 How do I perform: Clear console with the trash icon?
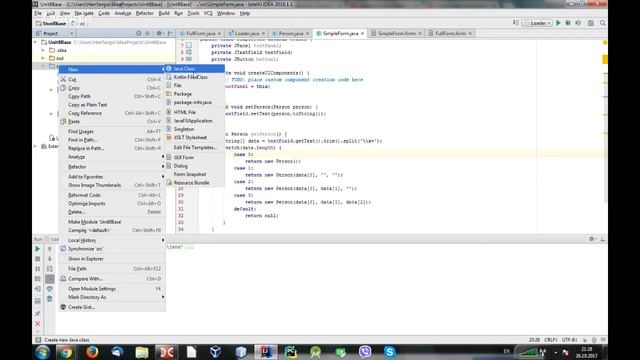pyautogui.click(x=50, y=299)
